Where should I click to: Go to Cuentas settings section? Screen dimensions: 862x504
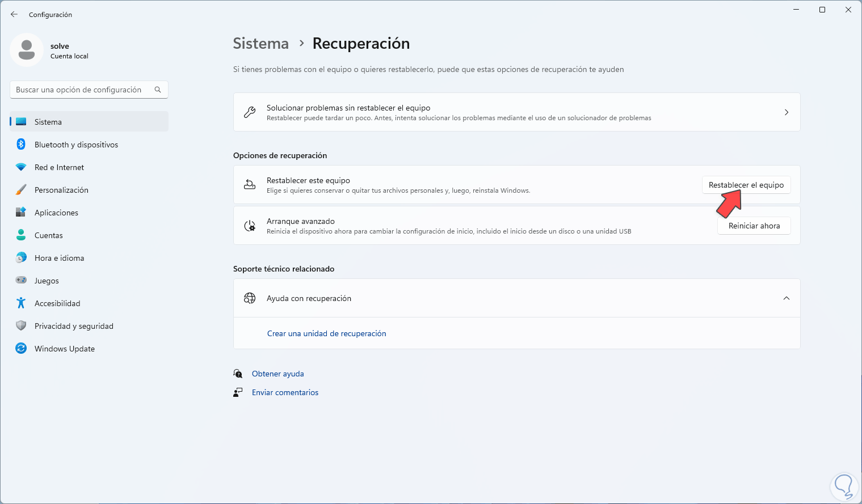[49, 235]
